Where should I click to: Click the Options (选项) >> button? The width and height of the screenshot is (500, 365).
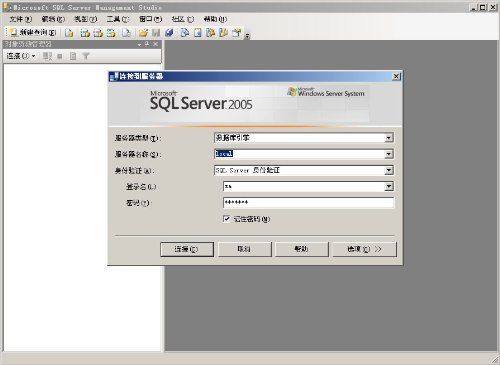click(x=365, y=249)
